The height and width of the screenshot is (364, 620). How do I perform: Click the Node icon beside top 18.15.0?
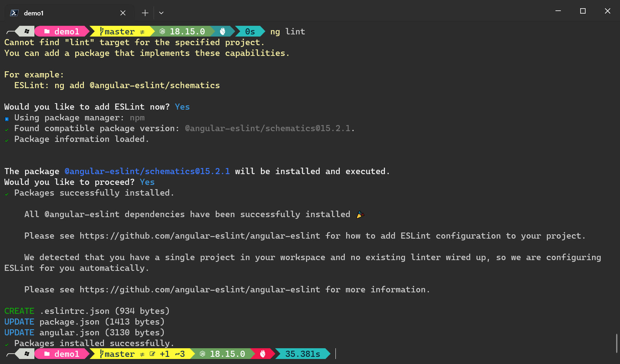(x=162, y=32)
